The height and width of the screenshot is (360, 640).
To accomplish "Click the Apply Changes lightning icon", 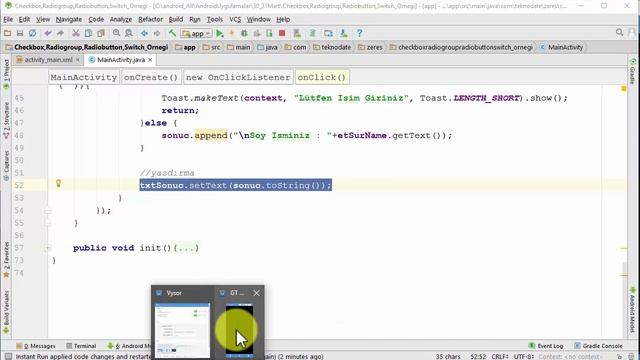I will (x=231, y=33).
